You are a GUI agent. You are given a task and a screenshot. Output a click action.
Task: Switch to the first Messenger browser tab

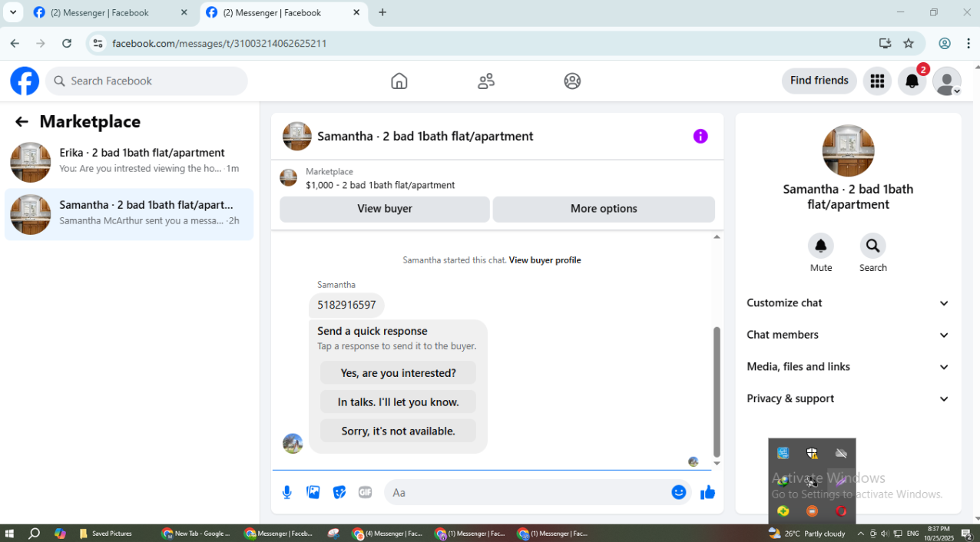pos(111,13)
